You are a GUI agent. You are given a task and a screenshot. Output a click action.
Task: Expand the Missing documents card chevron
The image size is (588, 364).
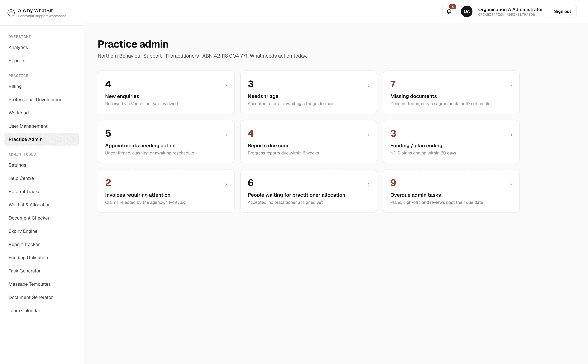511,86
